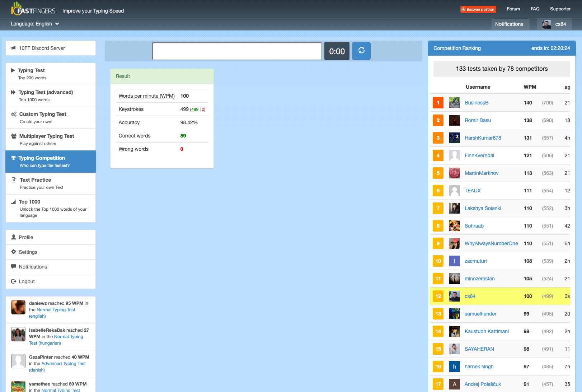Click the Logout icon in sidebar

pyautogui.click(x=14, y=281)
